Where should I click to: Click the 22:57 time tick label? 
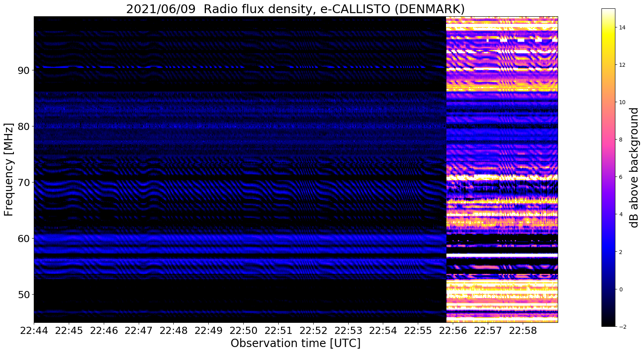(488, 330)
